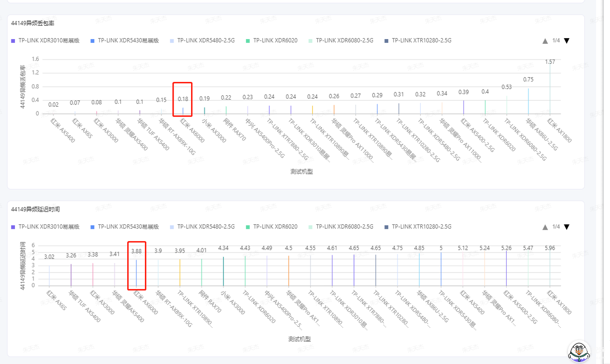
Task: Toggle TP-LINK XDR6080-2.5G legend in 丢包率 chart
Action: 341,40
